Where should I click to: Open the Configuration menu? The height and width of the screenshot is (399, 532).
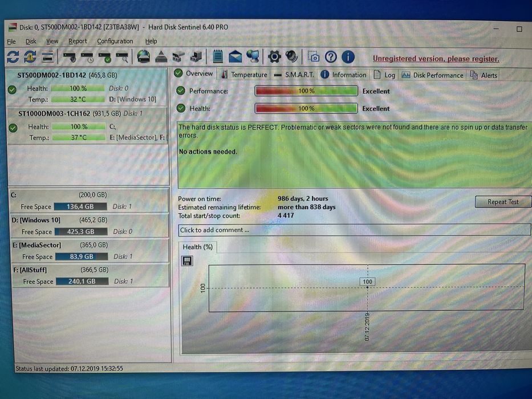(x=115, y=41)
